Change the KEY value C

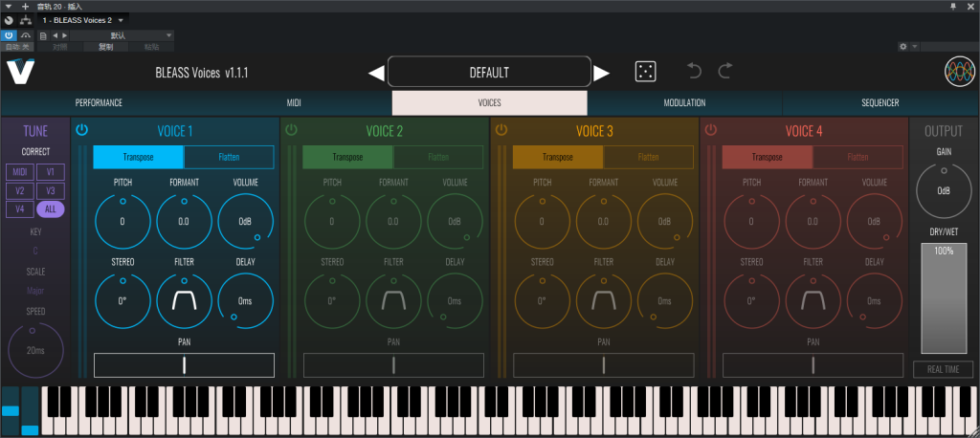pyautogui.click(x=35, y=252)
